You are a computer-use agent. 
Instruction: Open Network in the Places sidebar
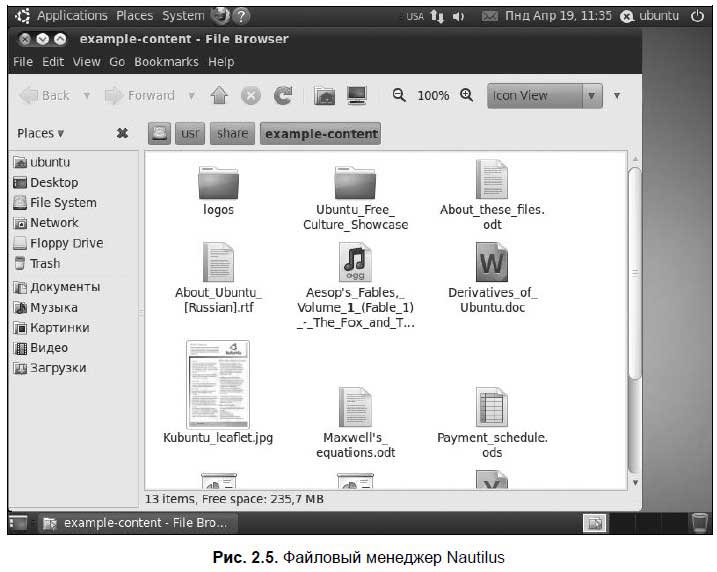pyautogui.click(x=46, y=223)
